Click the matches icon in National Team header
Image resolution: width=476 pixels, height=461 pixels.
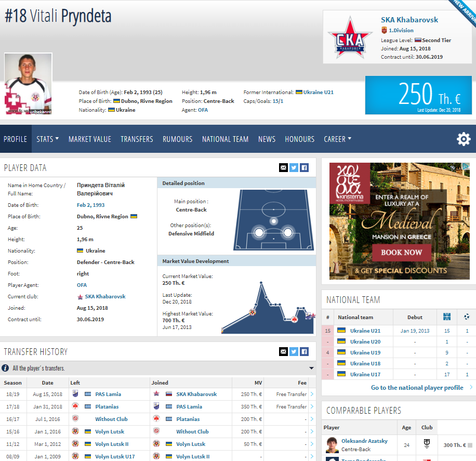click(x=447, y=317)
